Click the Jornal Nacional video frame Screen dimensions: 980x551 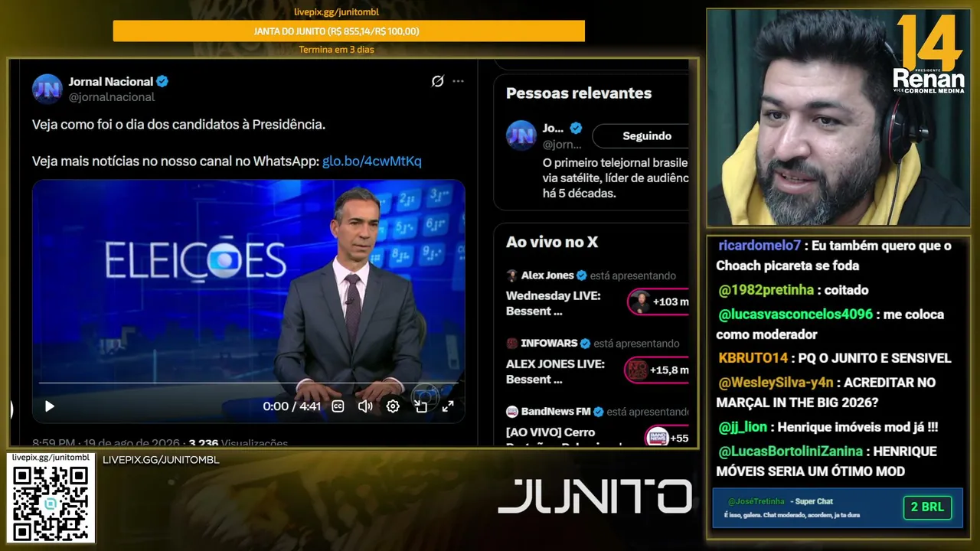tap(248, 301)
